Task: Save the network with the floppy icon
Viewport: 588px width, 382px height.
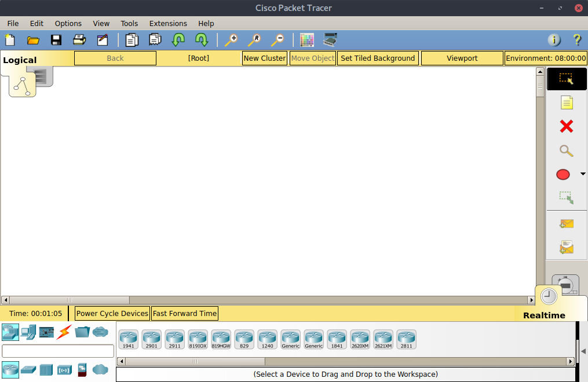Action: coord(56,40)
